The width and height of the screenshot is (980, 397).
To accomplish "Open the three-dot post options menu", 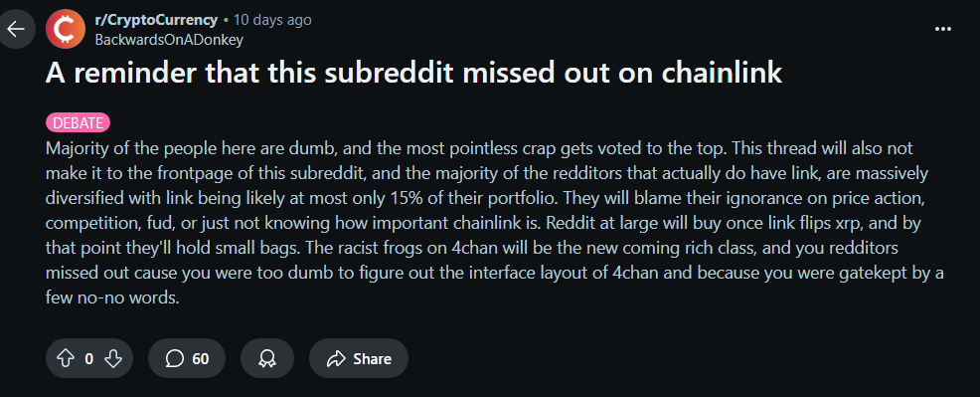I will (942, 29).
